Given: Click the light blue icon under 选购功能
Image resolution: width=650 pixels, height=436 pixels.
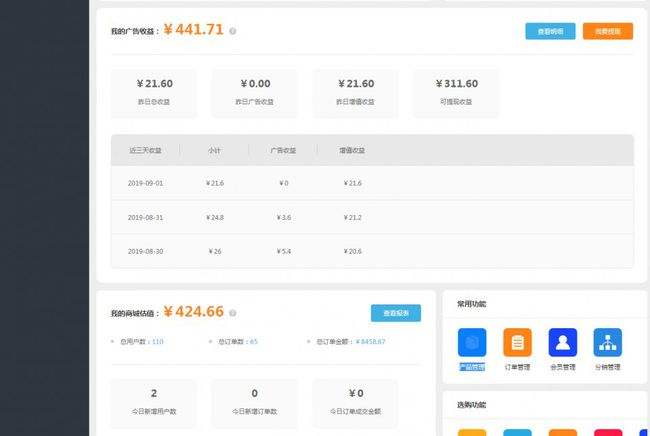Looking at the screenshot, I should [x=517, y=432].
